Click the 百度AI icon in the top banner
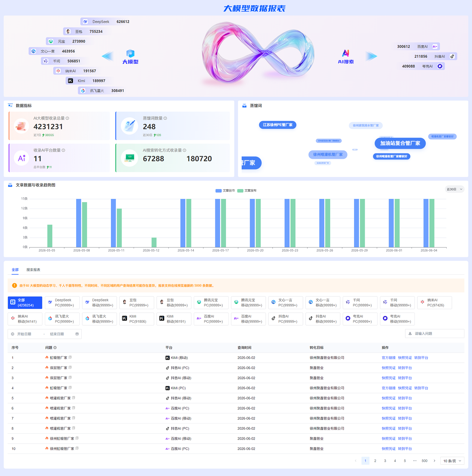472x476 pixels. pos(435,46)
